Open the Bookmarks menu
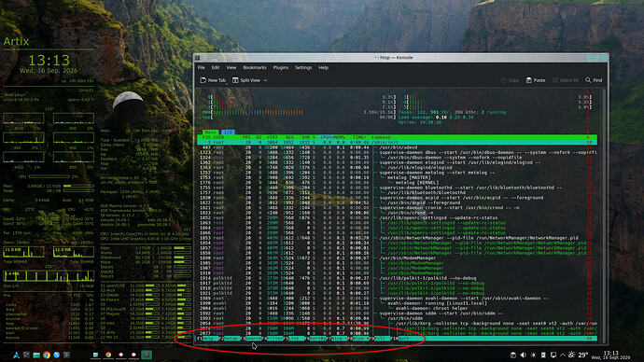Viewport: 644px width, 362px height. 255,68
